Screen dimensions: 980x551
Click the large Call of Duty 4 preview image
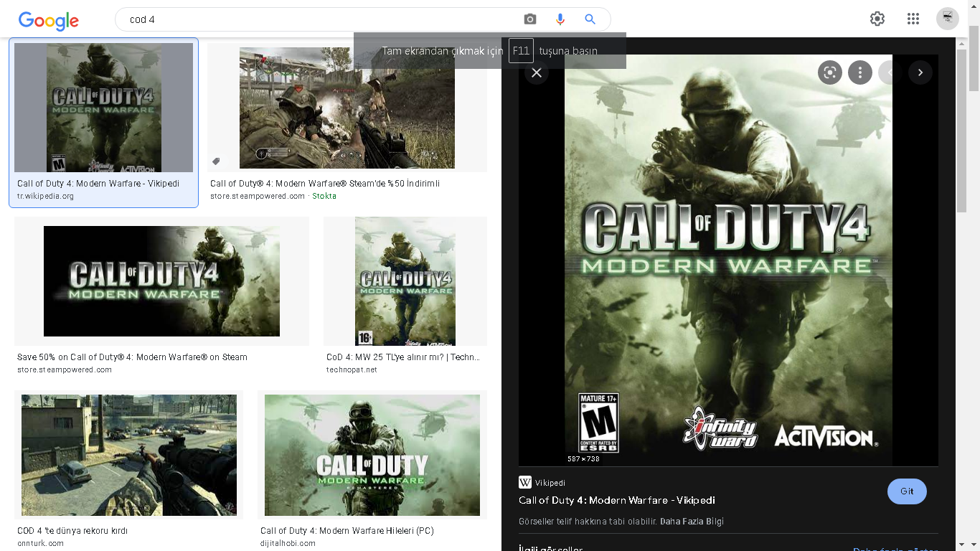[x=728, y=260]
